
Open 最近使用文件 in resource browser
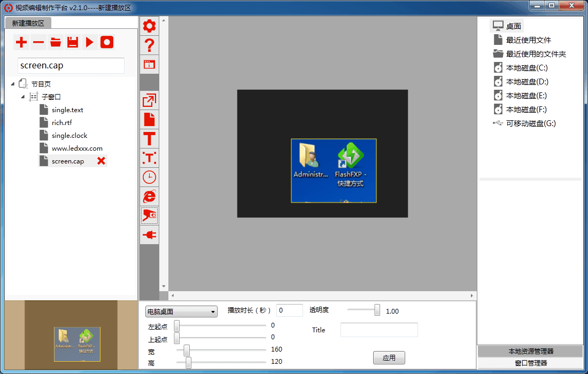tap(522, 40)
